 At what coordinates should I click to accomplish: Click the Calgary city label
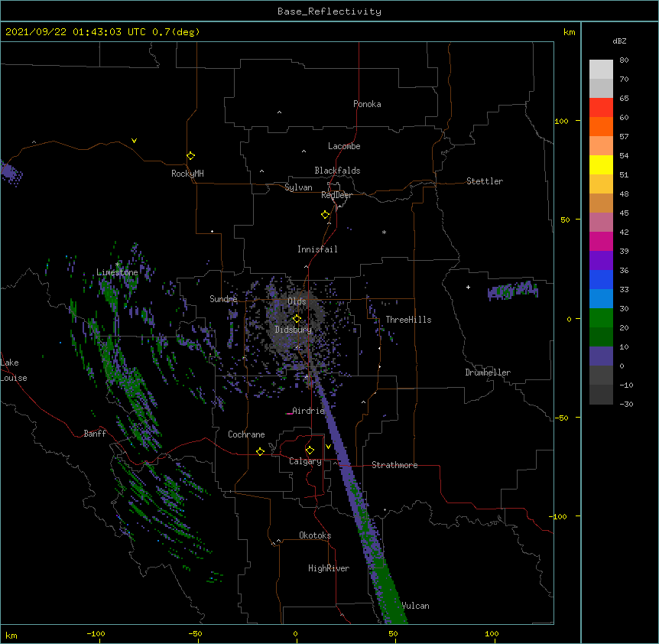[305, 461]
